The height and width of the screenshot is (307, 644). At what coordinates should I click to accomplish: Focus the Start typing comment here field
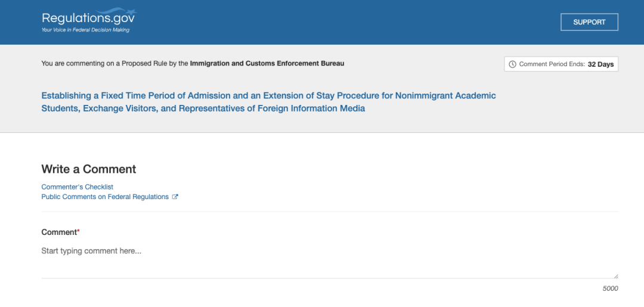tap(330, 262)
